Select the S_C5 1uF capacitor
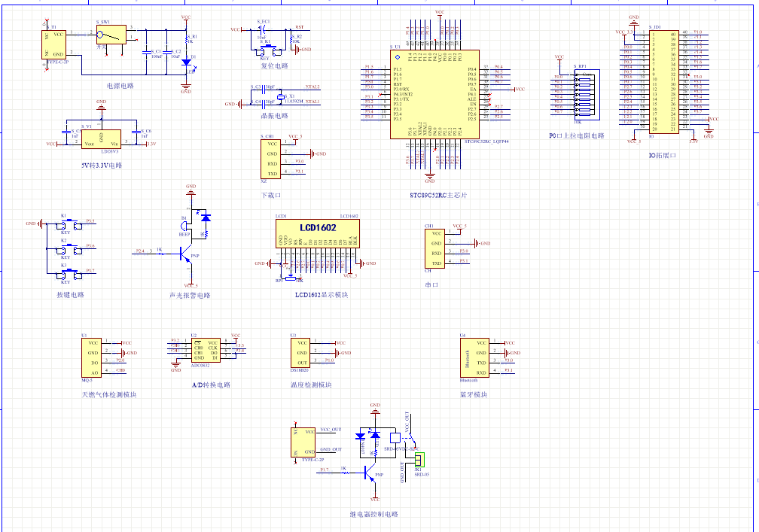 click(x=66, y=131)
